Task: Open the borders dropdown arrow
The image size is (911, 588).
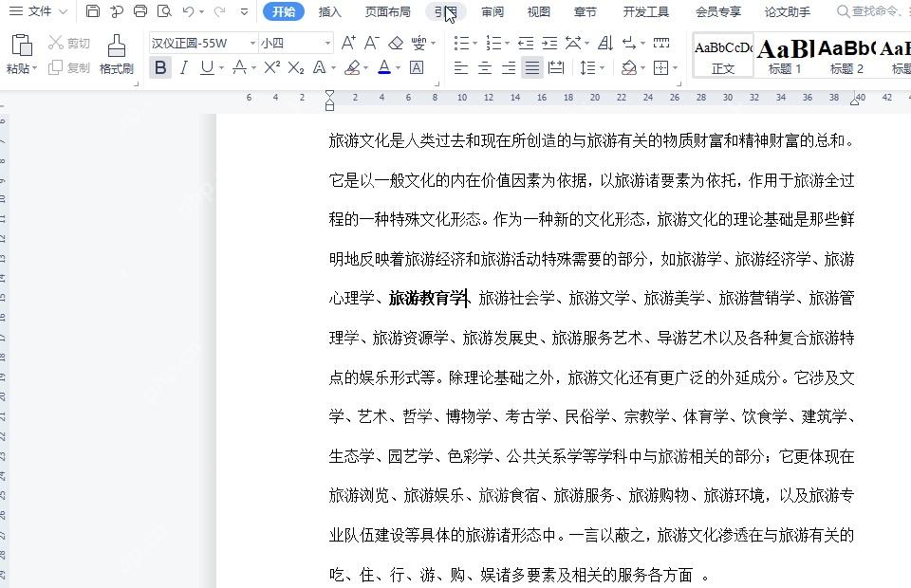Action: tap(675, 68)
